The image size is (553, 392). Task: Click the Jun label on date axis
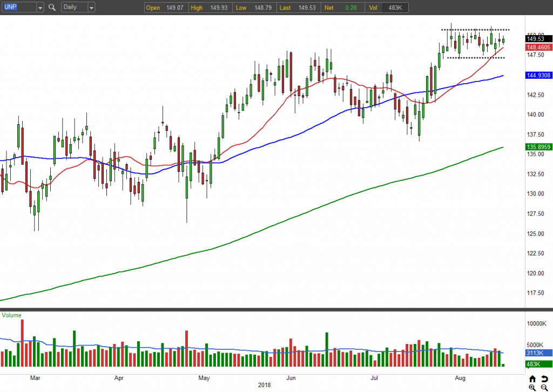point(291,378)
